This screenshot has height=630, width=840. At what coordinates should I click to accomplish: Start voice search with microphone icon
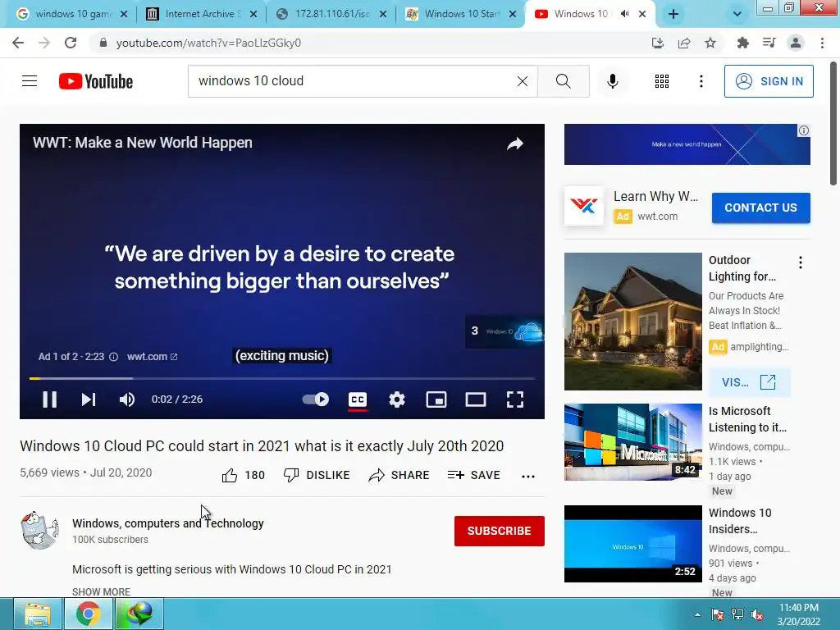[612, 81]
